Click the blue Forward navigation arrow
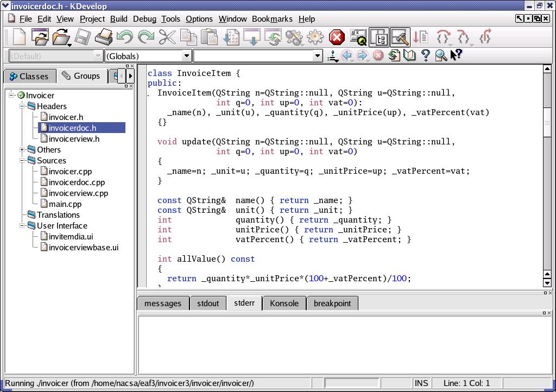Viewport: 556px width, 392px height. click(x=362, y=55)
